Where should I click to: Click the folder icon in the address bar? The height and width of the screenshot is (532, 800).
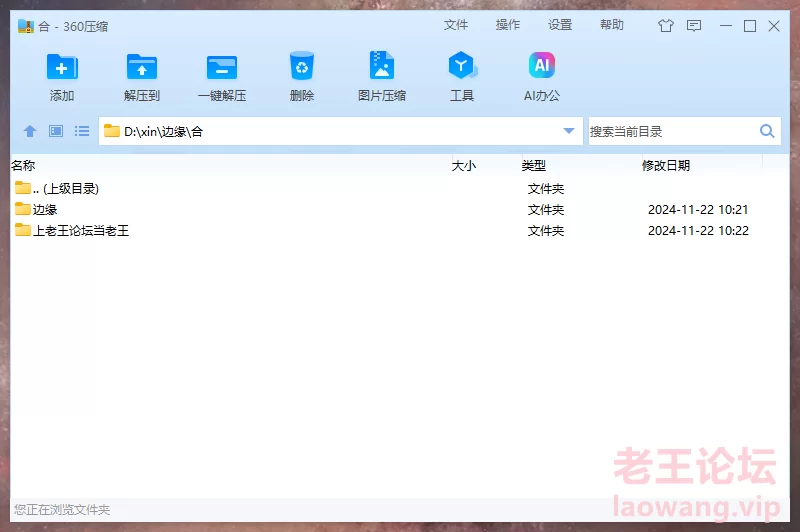(112, 131)
